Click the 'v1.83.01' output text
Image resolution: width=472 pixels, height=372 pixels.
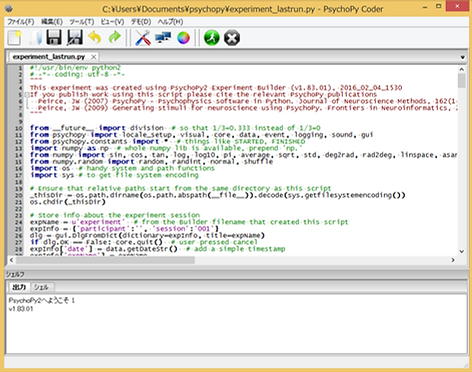pyautogui.click(x=21, y=309)
